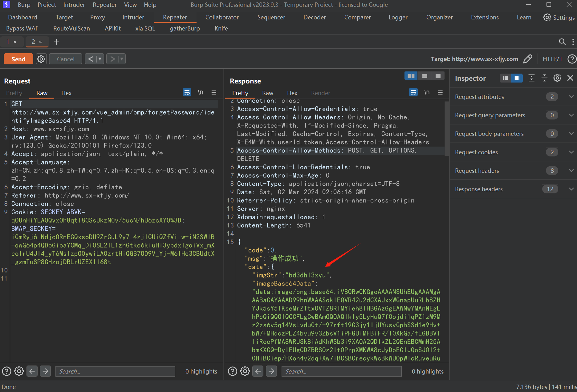
Task: Send the request
Action: click(18, 59)
